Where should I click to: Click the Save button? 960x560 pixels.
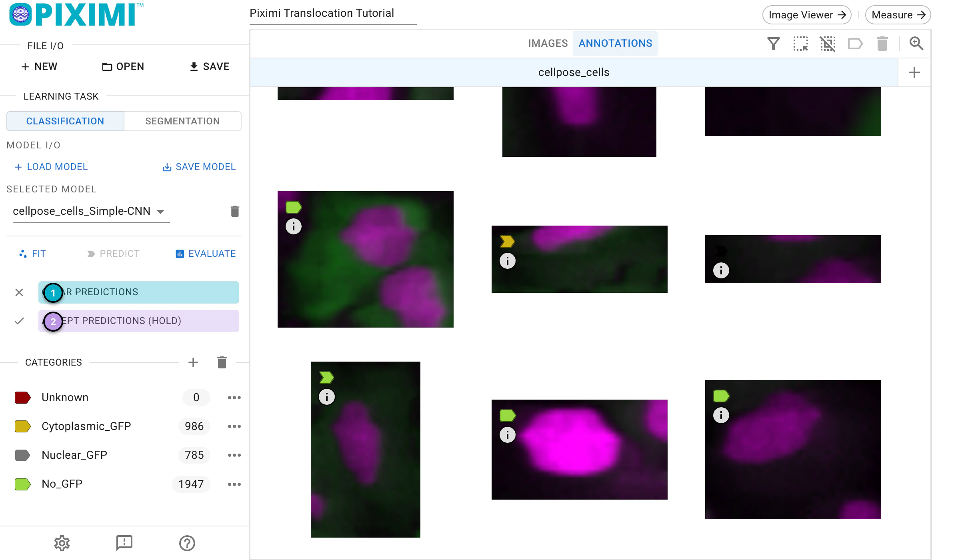point(209,66)
